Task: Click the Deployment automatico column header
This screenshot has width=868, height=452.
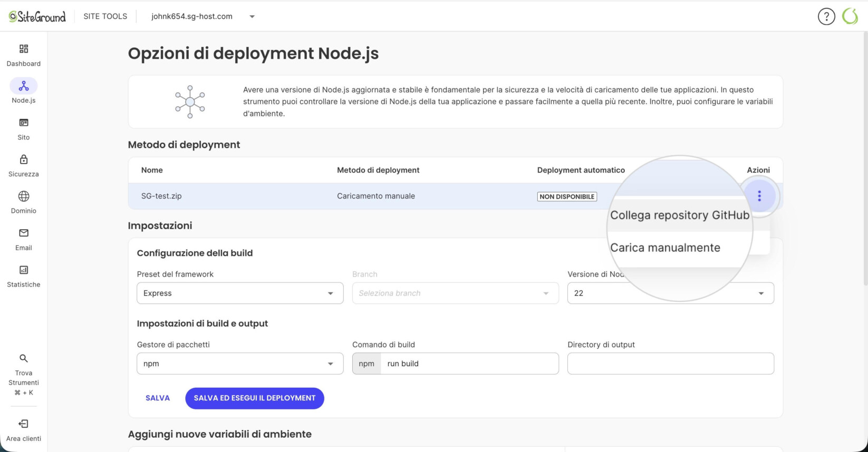Action: [581, 170]
